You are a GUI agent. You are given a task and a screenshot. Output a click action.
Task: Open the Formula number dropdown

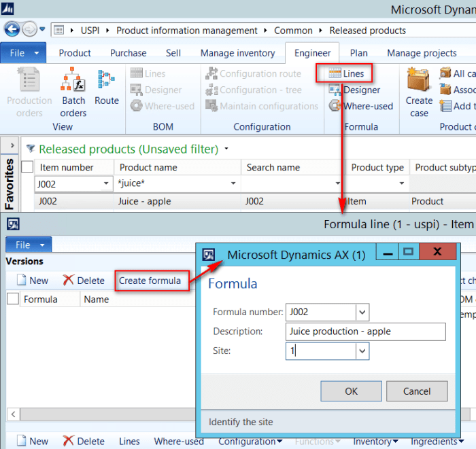[x=362, y=312]
